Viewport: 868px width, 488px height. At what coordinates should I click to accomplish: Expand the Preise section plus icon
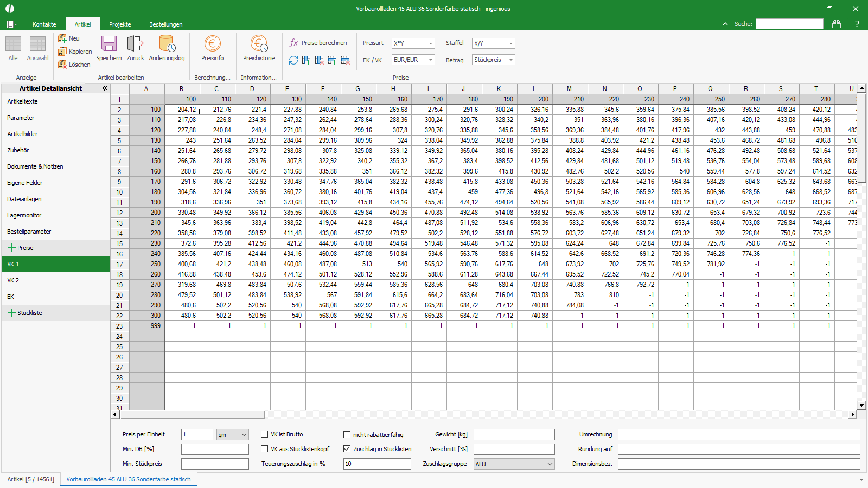[11, 248]
